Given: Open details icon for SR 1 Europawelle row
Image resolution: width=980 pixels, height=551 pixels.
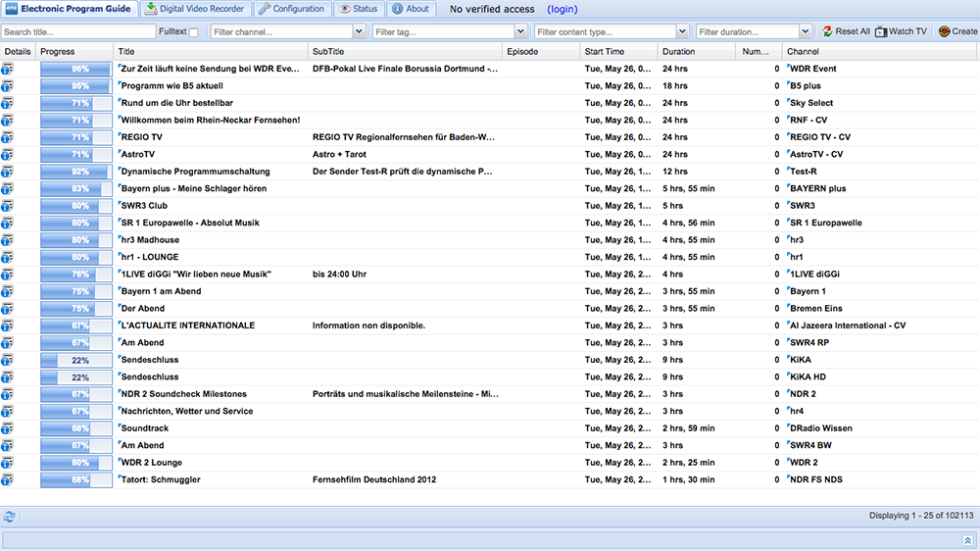Looking at the screenshot, I should (7, 224).
